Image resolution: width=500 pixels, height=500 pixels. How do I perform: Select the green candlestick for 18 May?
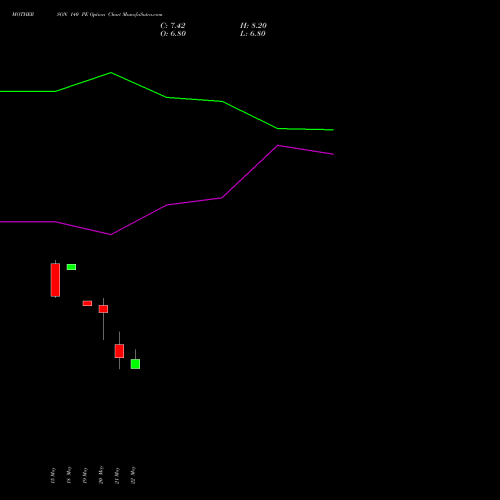(x=71, y=267)
